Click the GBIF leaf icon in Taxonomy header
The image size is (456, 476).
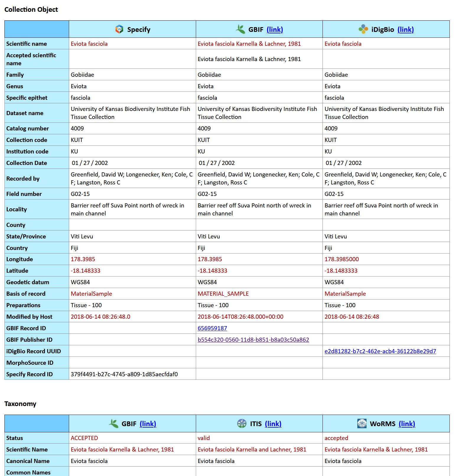click(x=114, y=423)
